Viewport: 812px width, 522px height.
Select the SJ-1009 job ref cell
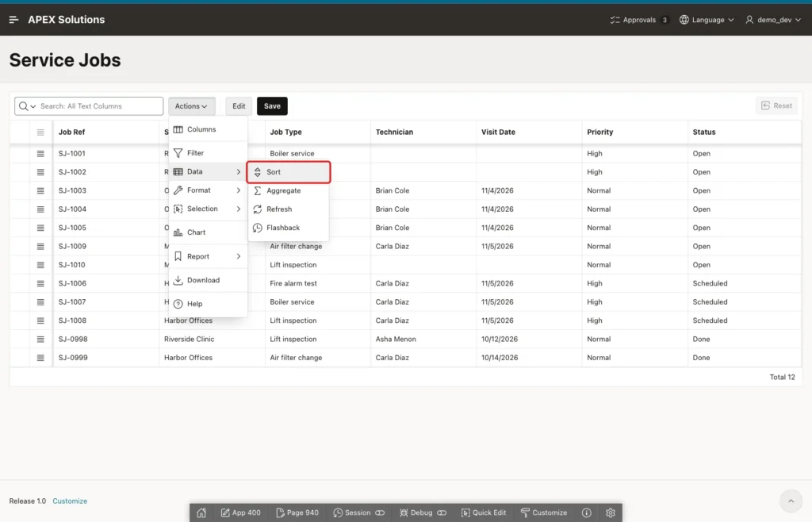pyautogui.click(x=106, y=247)
